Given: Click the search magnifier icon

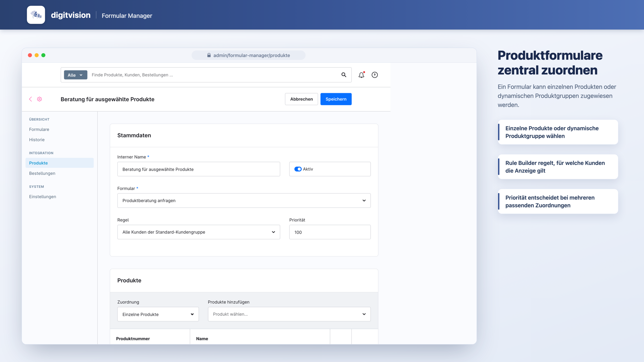Looking at the screenshot, I should 344,75.
